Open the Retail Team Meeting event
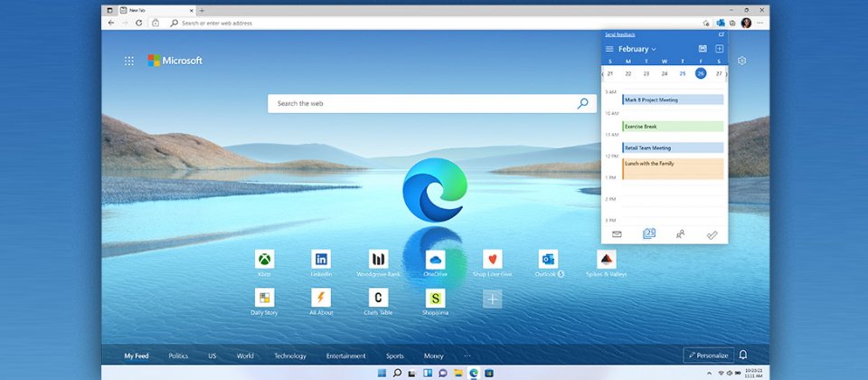This screenshot has height=380, width=868. [673, 147]
